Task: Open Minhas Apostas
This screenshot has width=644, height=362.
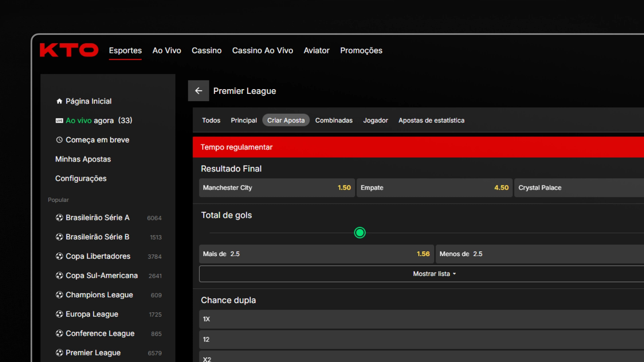Action: tap(83, 159)
